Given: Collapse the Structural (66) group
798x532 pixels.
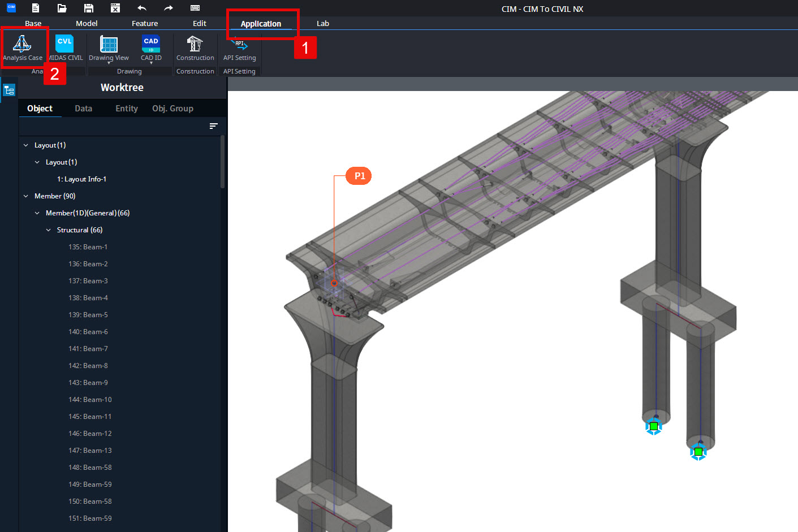Looking at the screenshot, I should click(48, 230).
